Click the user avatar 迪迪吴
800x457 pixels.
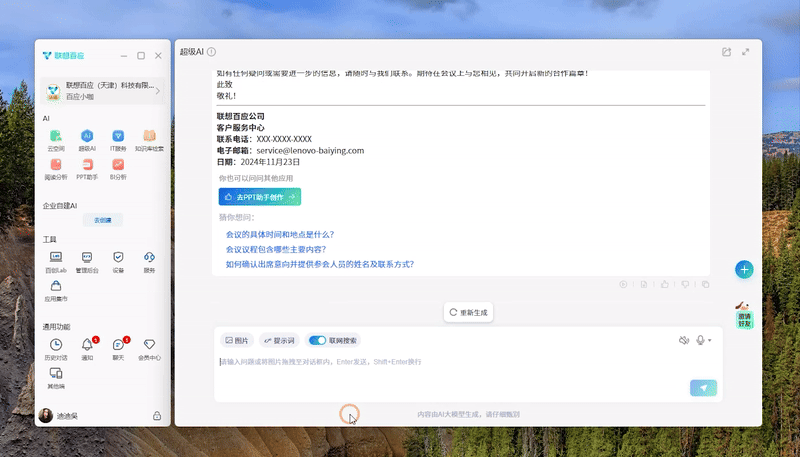coord(46,416)
